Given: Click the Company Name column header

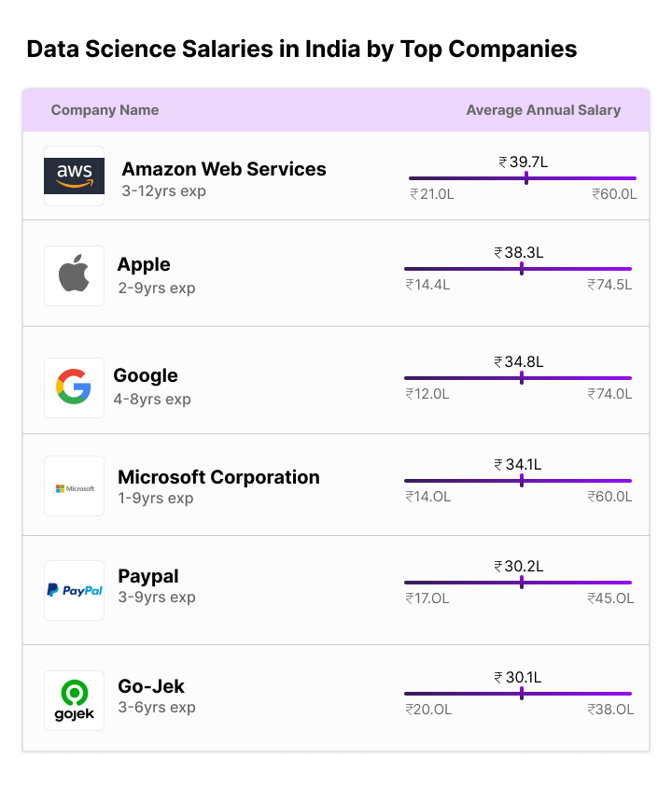Looking at the screenshot, I should click(x=105, y=110).
